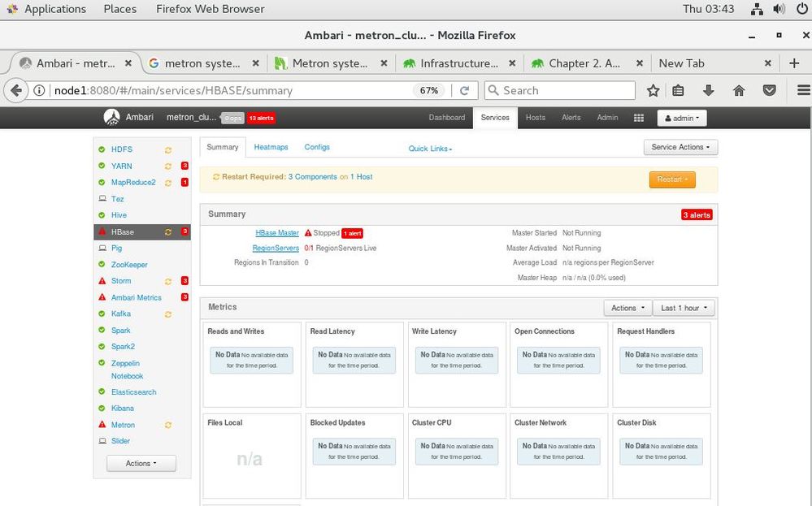Open the RegionServers link
This screenshot has height=506, width=812.
[x=276, y=248]
